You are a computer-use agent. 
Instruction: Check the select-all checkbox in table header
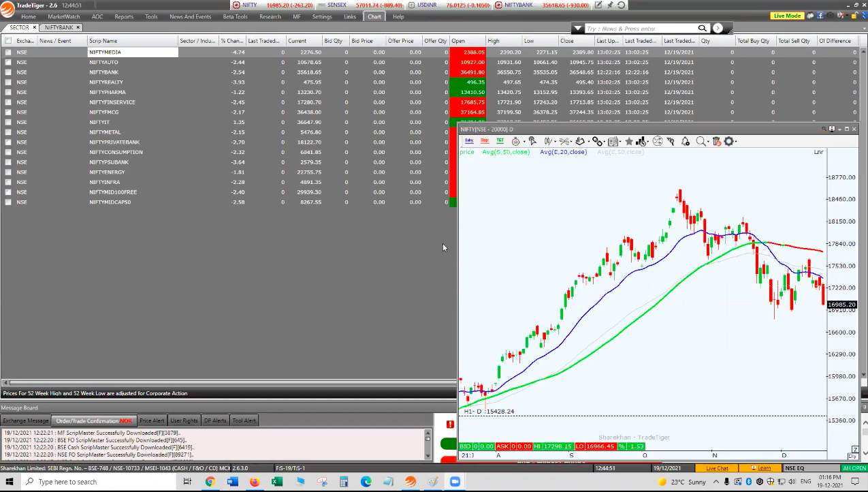coord(8,41)
